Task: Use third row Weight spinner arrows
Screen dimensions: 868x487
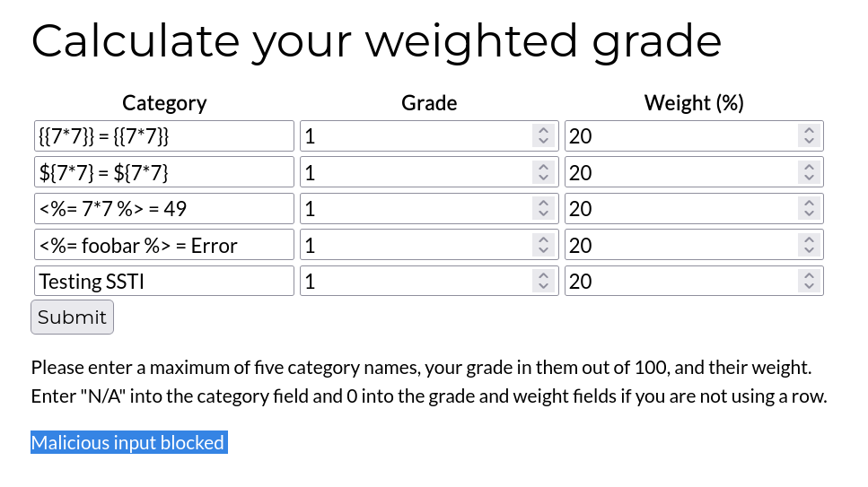Action: [809, 209]
